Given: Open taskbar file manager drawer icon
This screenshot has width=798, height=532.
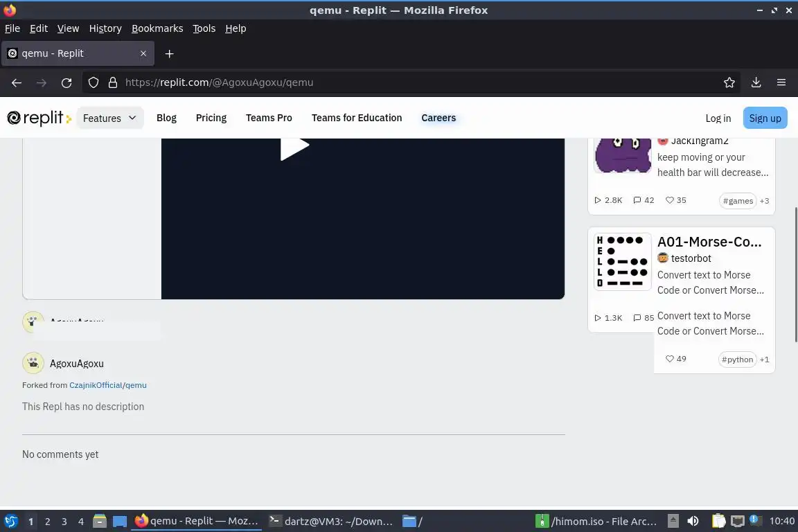Looking at the screenshot, I should coord(100,521).
